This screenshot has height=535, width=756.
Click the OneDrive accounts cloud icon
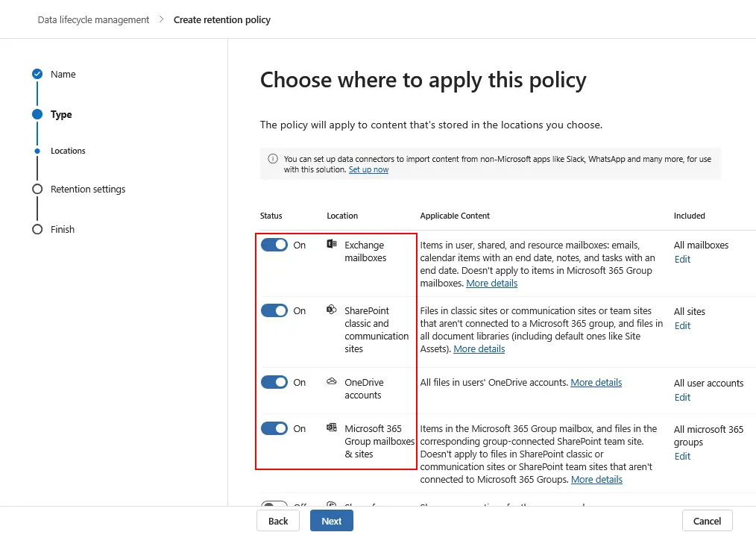tap(330, 381)
